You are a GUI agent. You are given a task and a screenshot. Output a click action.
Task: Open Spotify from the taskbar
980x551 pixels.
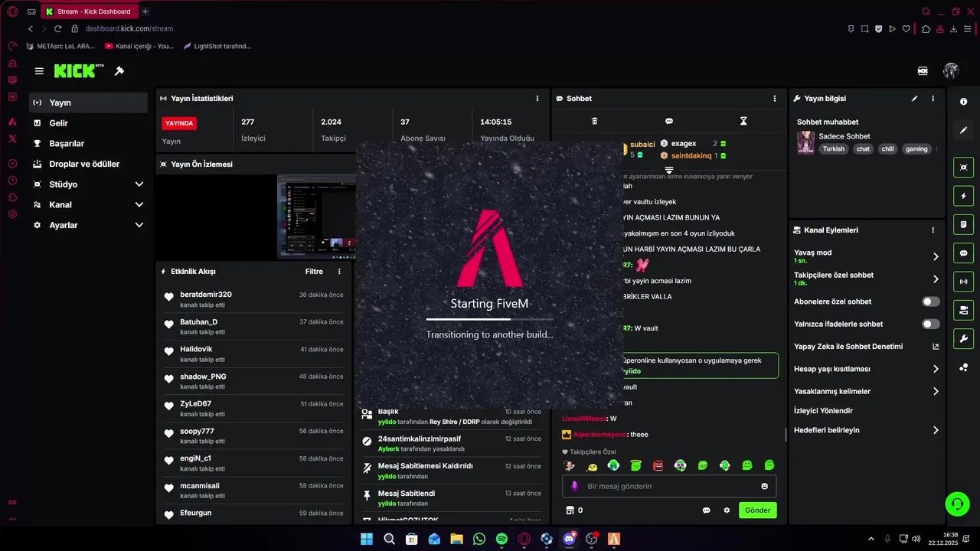coord(501,539)
